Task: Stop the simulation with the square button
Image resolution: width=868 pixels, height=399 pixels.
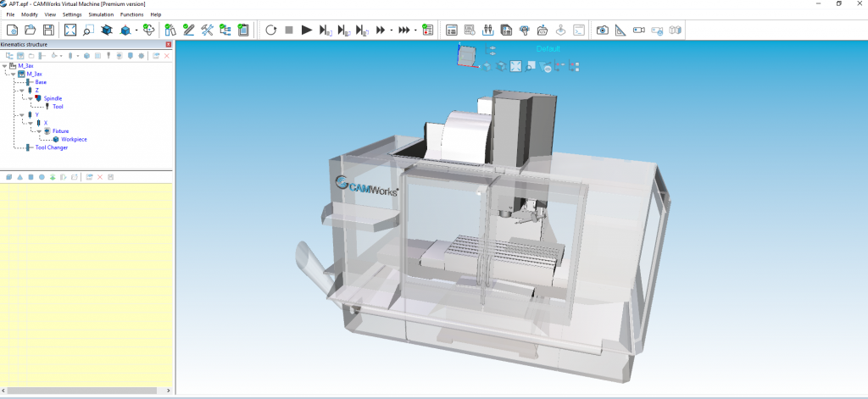Action: point(288,30)
